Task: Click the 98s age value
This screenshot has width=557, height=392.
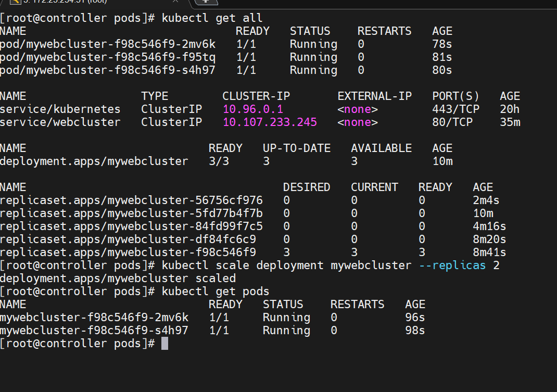Action: point(415,331)
